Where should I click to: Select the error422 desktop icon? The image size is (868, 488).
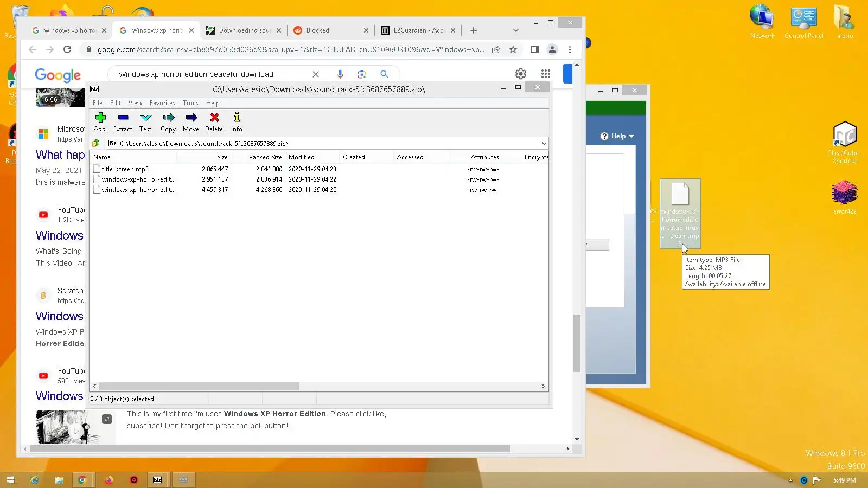845,197
